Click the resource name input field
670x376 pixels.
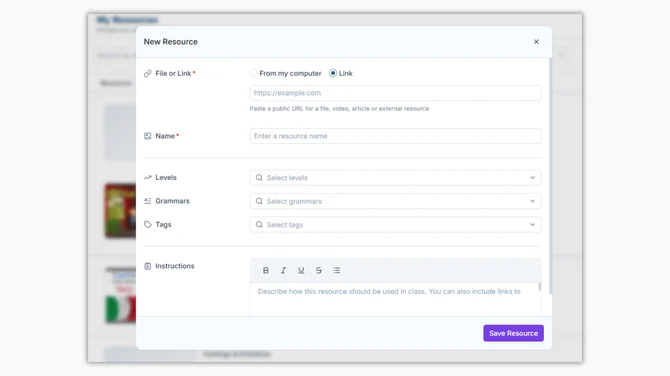tap(395, 136)
